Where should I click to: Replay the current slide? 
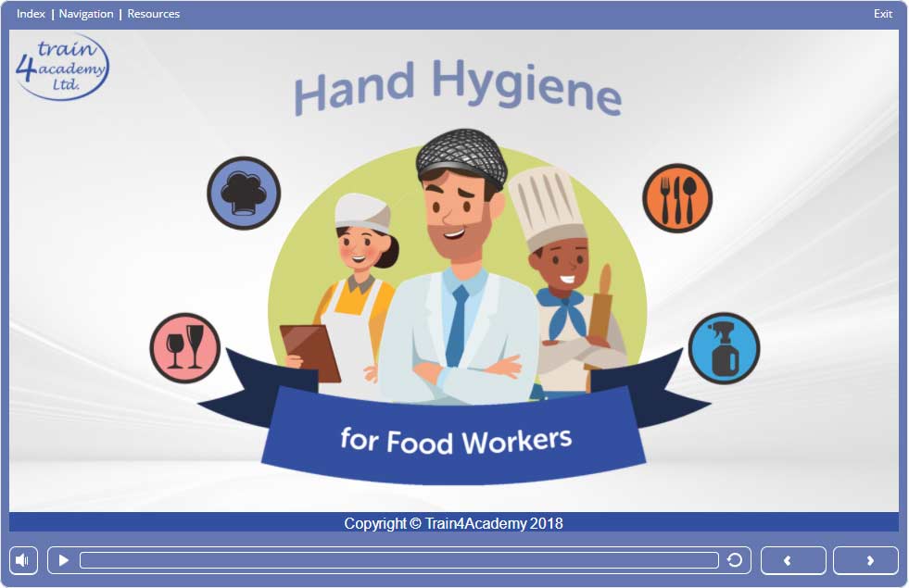coord(735,560)
